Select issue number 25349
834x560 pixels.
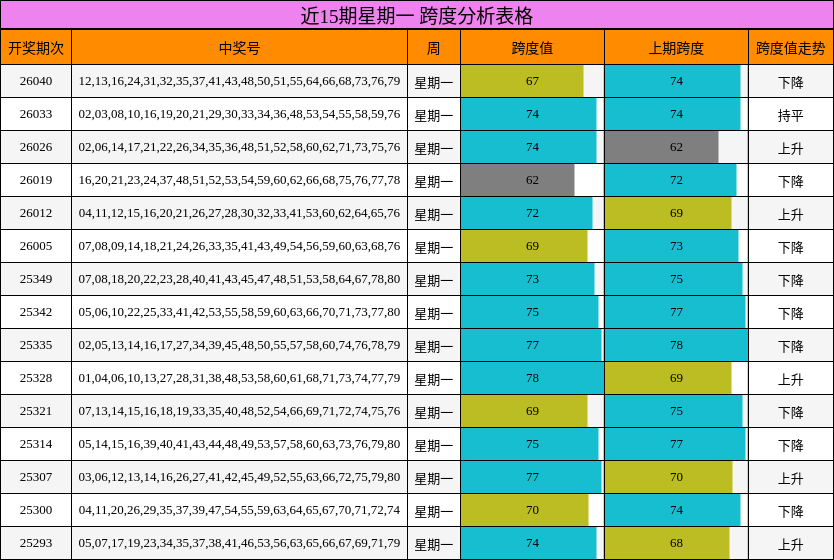click(36, 279)
